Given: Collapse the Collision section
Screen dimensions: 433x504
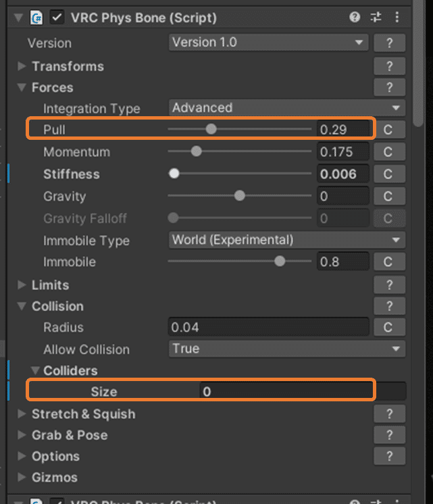Looking at the screenshot, I should pyautogui.click(x=22, y=306).
